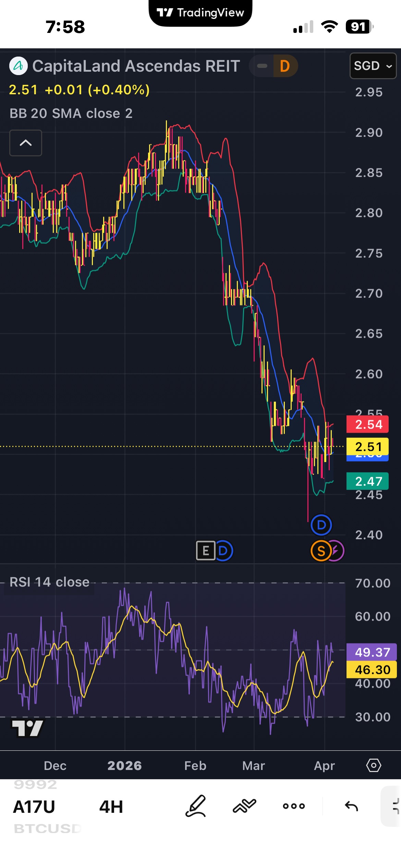The image size is (401, 868).
Task: Tap the orange split S marker
Action: (x=320, y=551)
